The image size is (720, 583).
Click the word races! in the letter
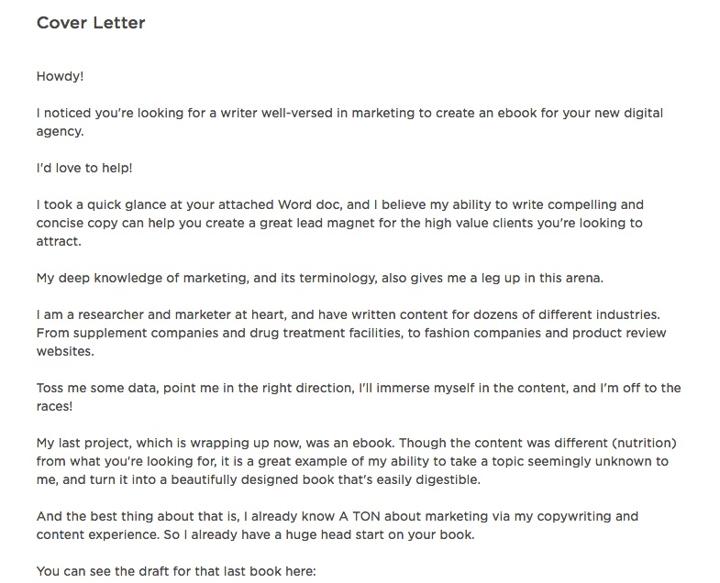point(55,407)
